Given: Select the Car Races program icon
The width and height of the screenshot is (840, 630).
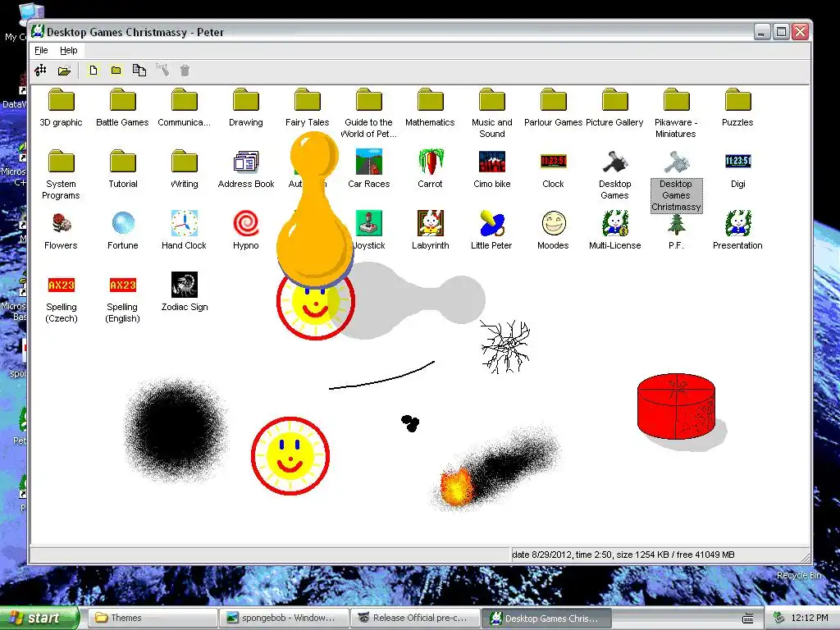Looking at the screenshot, I should coord(368,162).
